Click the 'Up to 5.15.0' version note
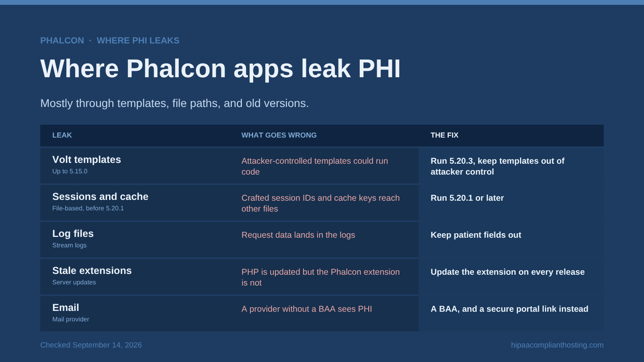Screen dimensions: 644x362 70,171
